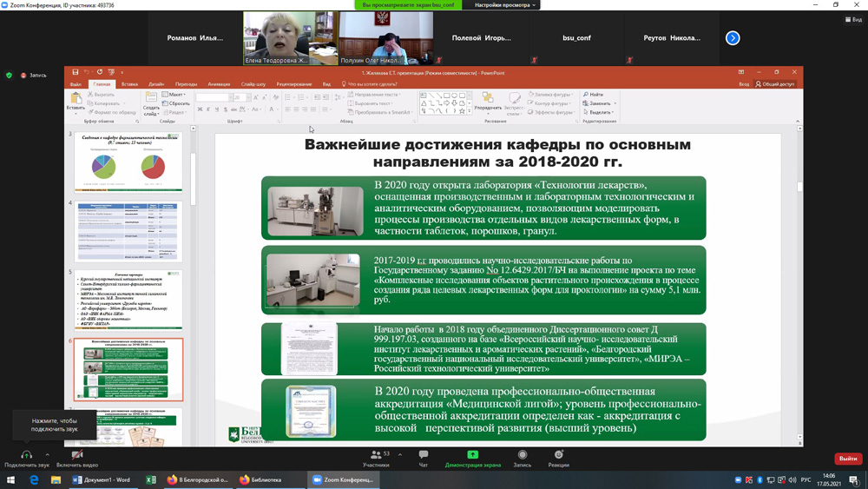
Task: Click the green Share Screen icon
Action: pyautogui.click(x=472, y=454)
